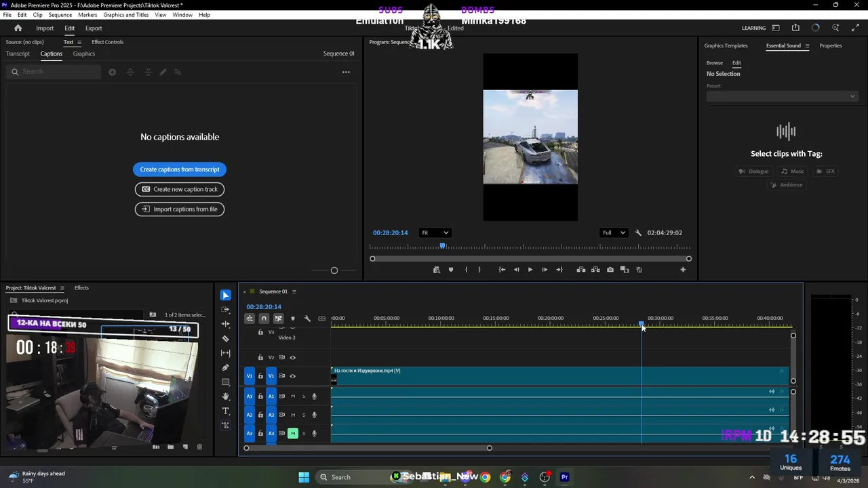Solo audio track A2
Image resolution: width=868 pixels, height=488 pixels.
[x=304, y=415]
